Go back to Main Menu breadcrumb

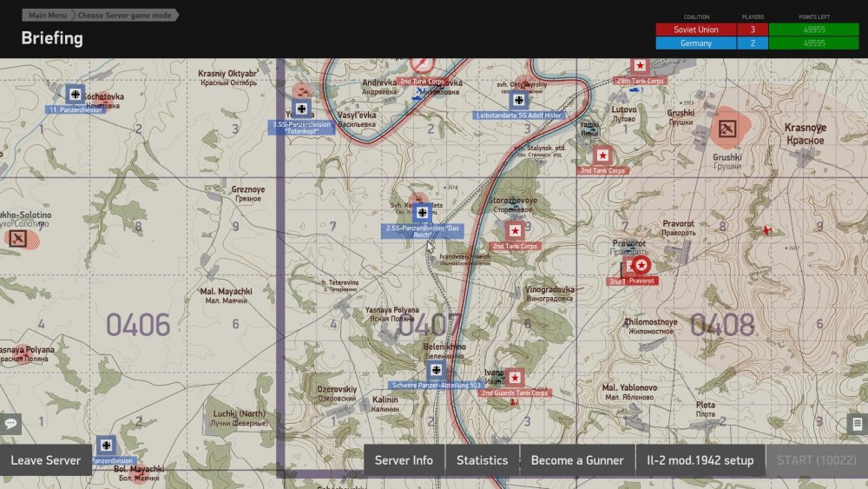(x=48, y=15)
